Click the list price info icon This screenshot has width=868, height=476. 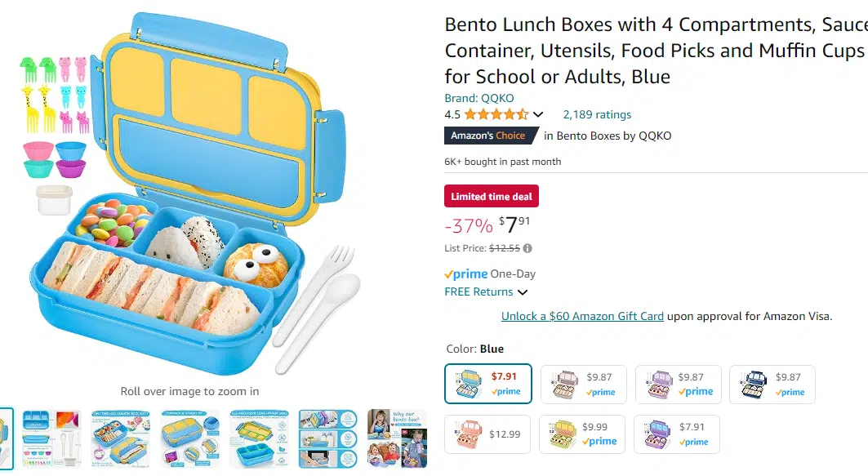[527, 248]
